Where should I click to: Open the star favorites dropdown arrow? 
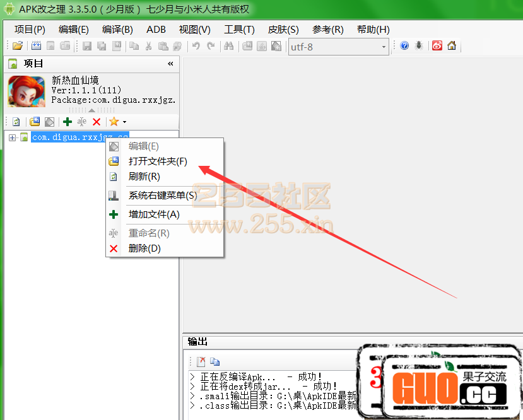(x=124, y=122)
